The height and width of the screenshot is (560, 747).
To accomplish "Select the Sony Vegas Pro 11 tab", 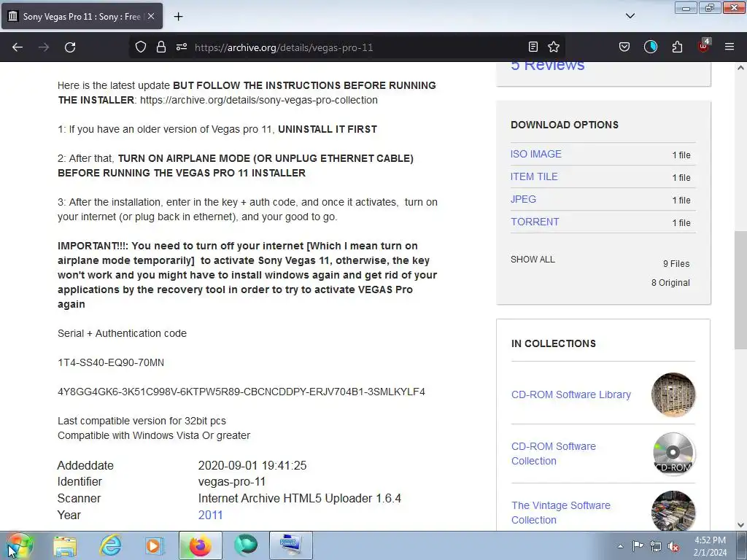I will [82, 16].
